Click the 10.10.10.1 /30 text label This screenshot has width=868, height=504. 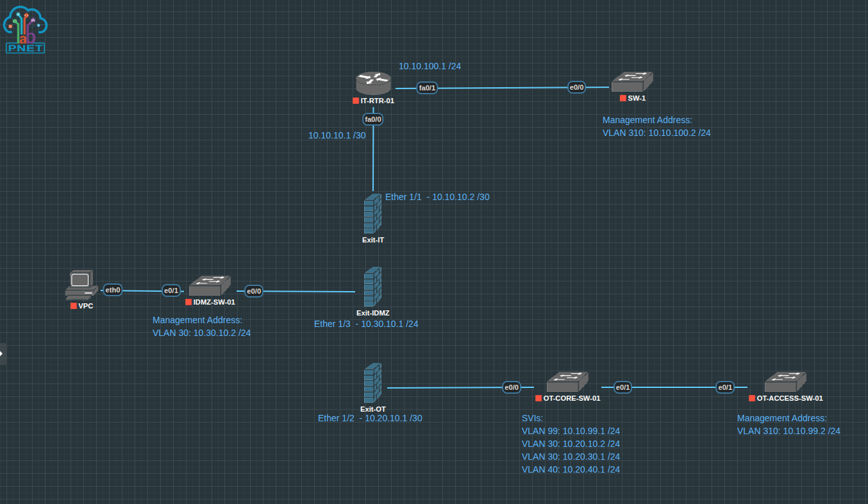[337, 135]
